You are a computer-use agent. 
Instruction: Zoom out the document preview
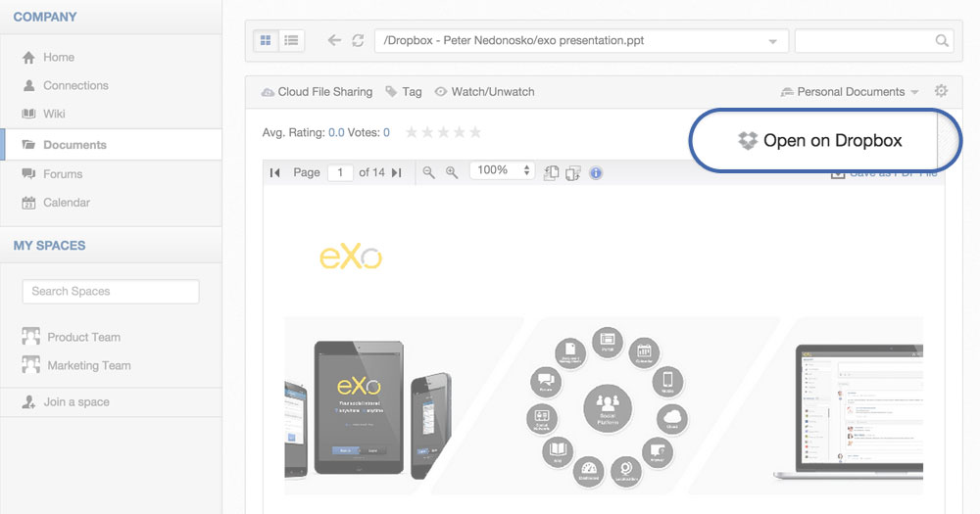point(428,173)
